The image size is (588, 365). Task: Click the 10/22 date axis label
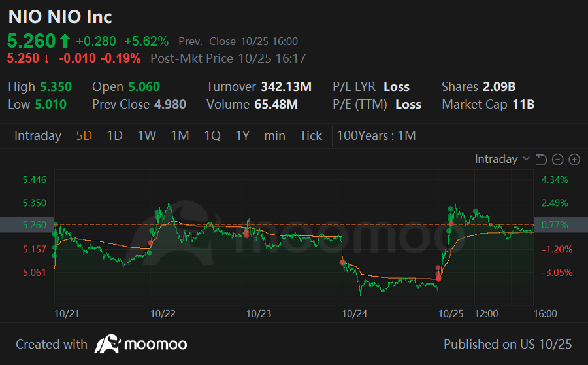(x=163, y=313)
